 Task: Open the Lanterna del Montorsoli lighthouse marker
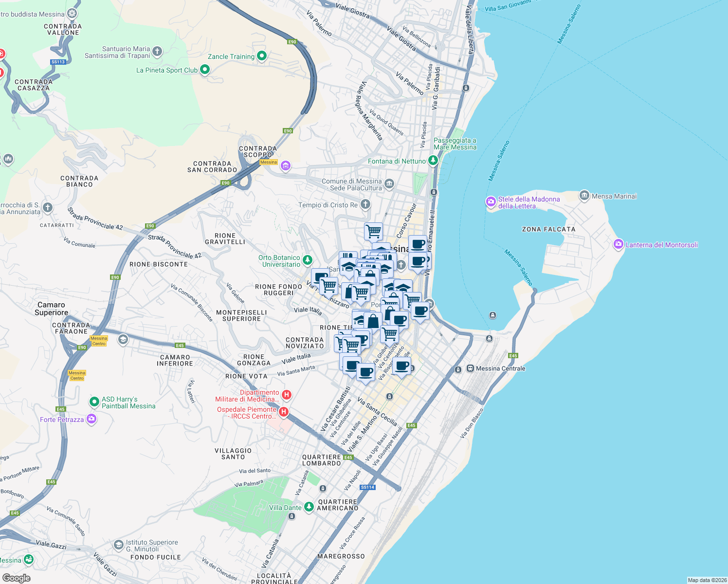[619, 245]
